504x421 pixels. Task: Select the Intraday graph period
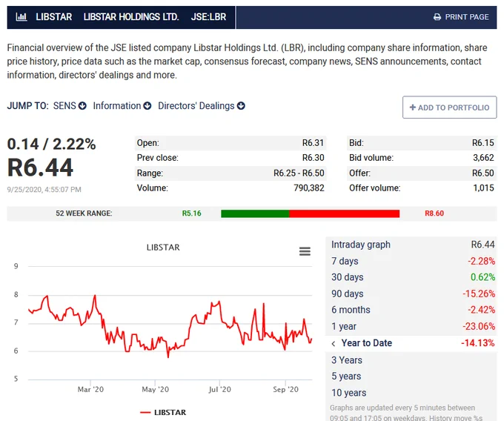(413, 245)
